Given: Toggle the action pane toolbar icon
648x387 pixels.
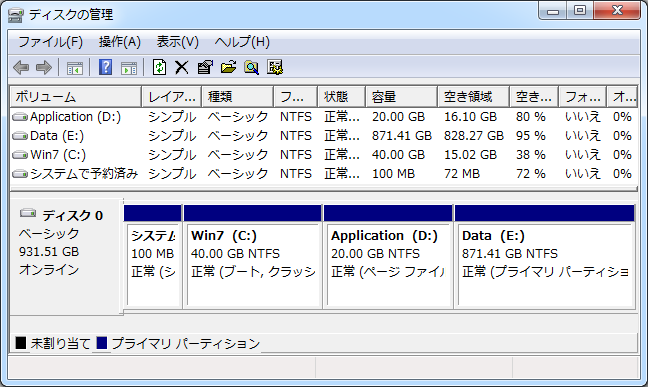Looking at the screenshot, I should pyautogui.click(x=129, y=67).
